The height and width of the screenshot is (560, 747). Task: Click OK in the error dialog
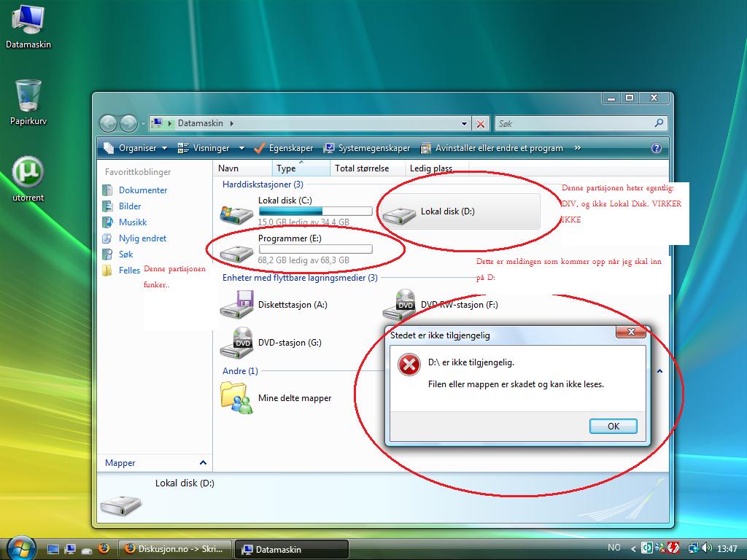pos(613,426)
